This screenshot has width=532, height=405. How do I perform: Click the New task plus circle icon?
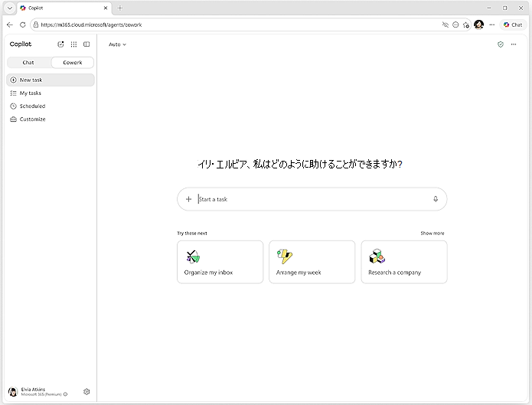click(13, 80)
